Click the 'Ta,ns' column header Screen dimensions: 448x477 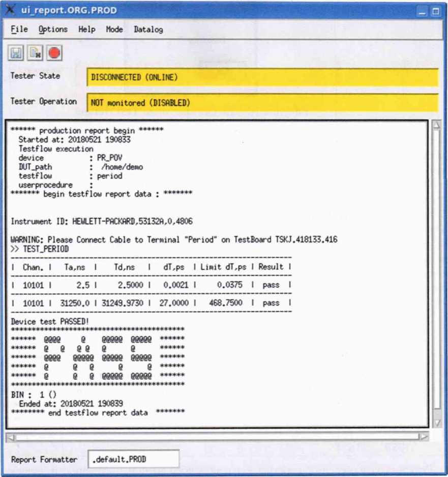pos(75,267)
